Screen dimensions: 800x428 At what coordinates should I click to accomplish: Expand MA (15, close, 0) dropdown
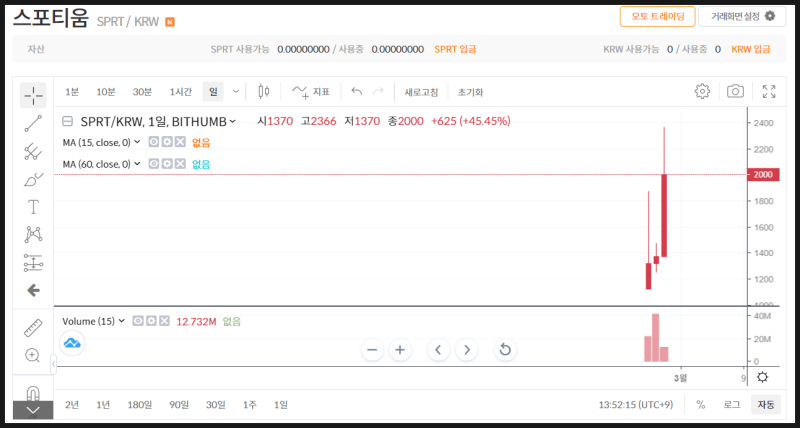tap(137, 142)
